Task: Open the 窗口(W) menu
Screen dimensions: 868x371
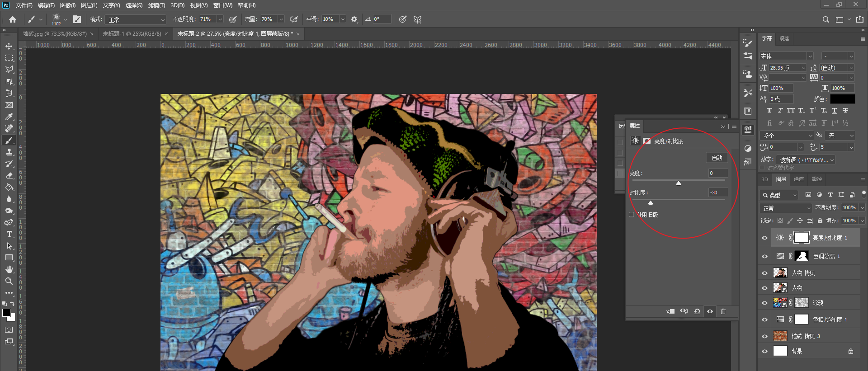Action: tap(223, 5)
